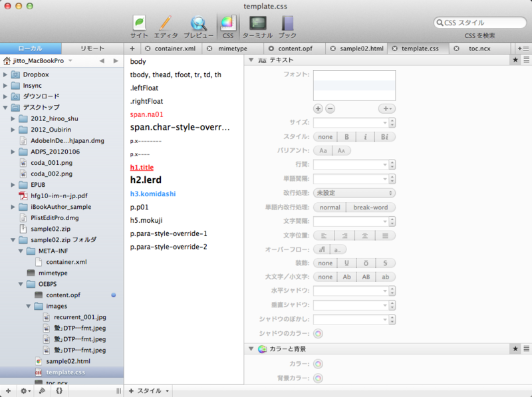Select the span.na01 style rule
This screenshot has width=532, height=397.
click(x=146, y=114)
